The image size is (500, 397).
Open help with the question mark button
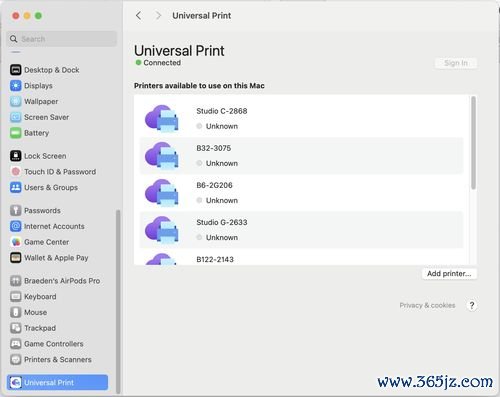[x=472, y=305]
